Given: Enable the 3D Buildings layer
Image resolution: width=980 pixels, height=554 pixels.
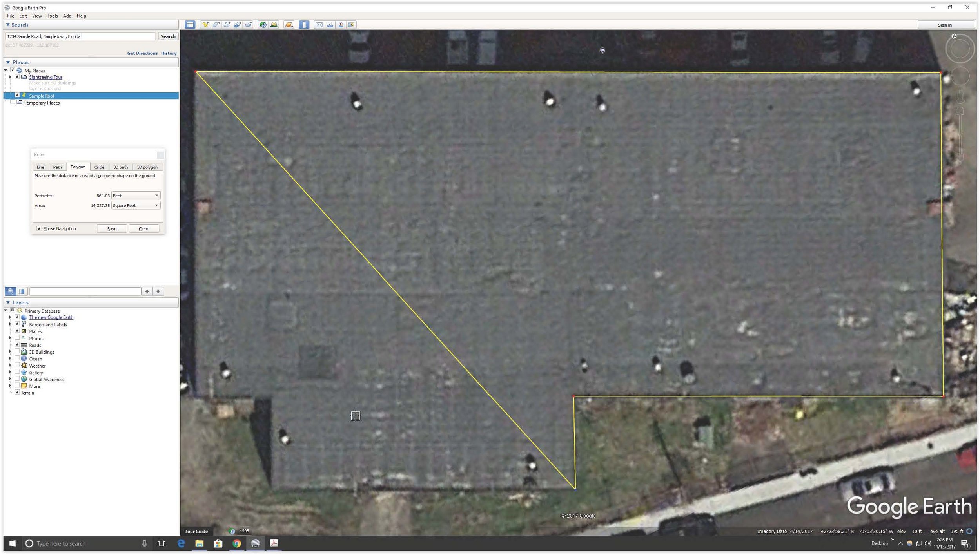Looking at the screenshot, I should tap(17, 351).
